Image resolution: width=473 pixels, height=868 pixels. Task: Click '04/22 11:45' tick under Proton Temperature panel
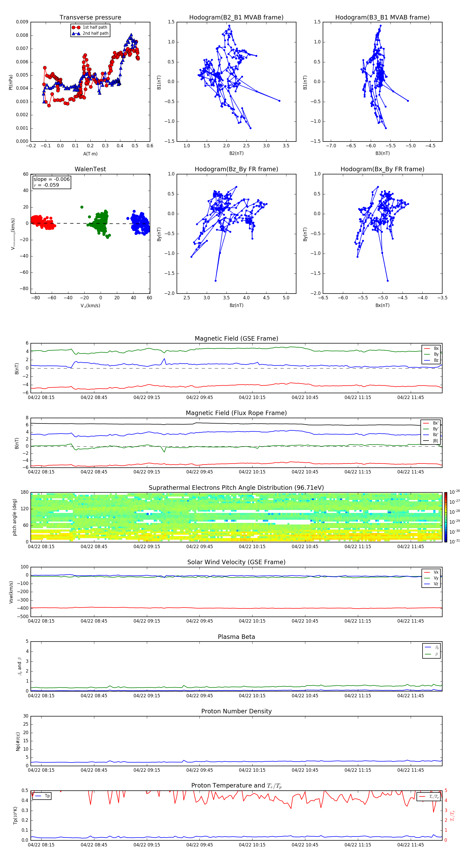click(x=410, y=845)
